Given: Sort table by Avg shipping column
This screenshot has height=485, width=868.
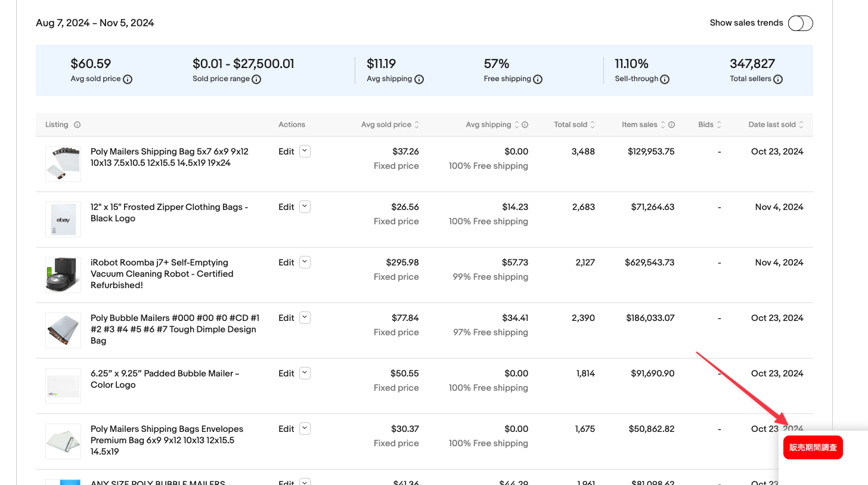Looking at the screenshot, I should [492, 125].
